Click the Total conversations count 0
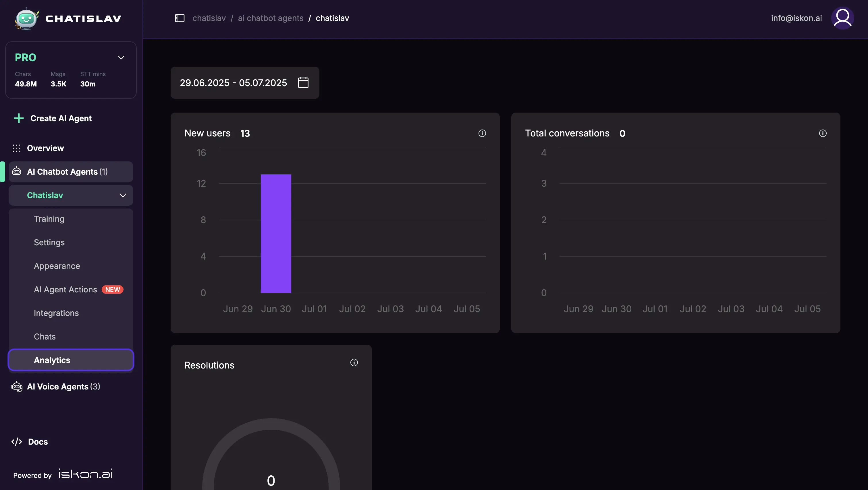This screenshot has width=868, height=490. [622, 134]
